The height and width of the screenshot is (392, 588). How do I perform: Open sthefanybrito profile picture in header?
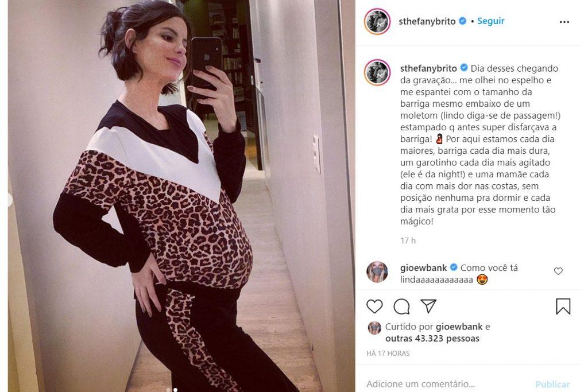(x=377, y=21)
